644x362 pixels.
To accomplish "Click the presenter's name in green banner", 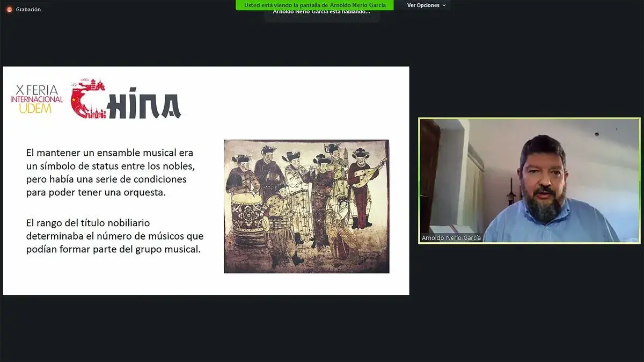I will click(x=357, y=5).
